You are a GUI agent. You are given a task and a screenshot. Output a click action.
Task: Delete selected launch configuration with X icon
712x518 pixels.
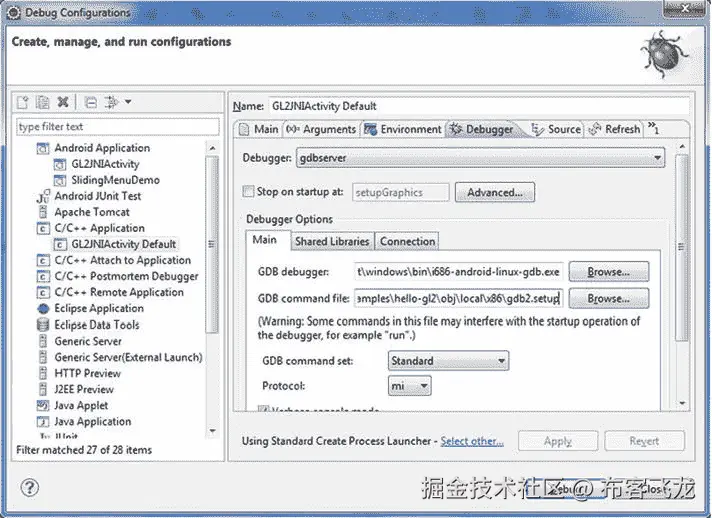63,102
